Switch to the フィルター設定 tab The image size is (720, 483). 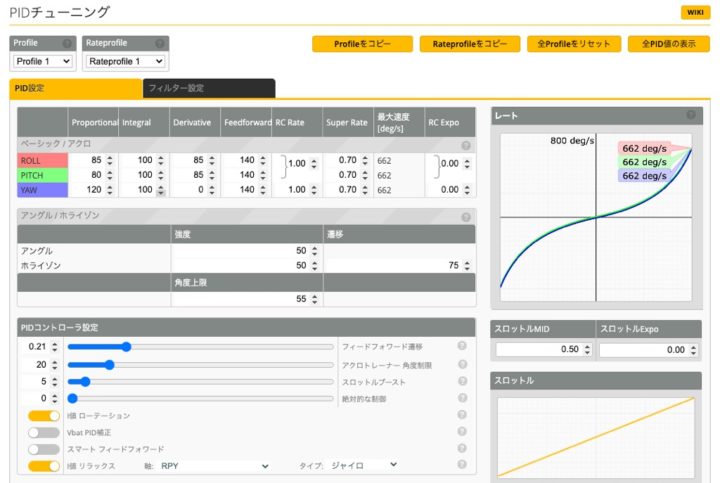point(208,89)
